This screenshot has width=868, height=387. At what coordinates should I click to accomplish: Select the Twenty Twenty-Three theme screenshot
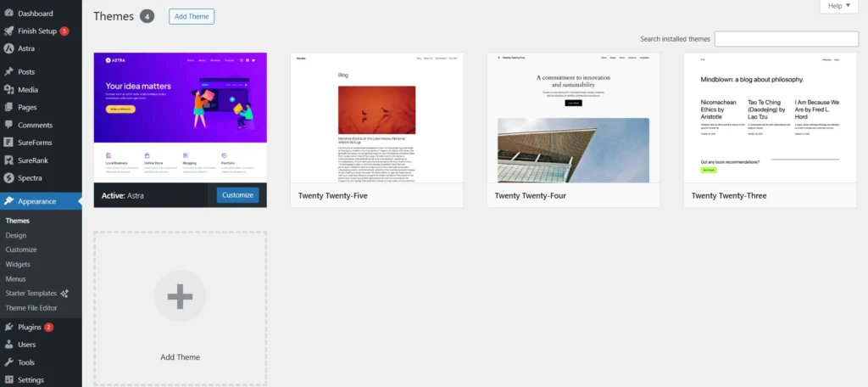pos(770,117)
